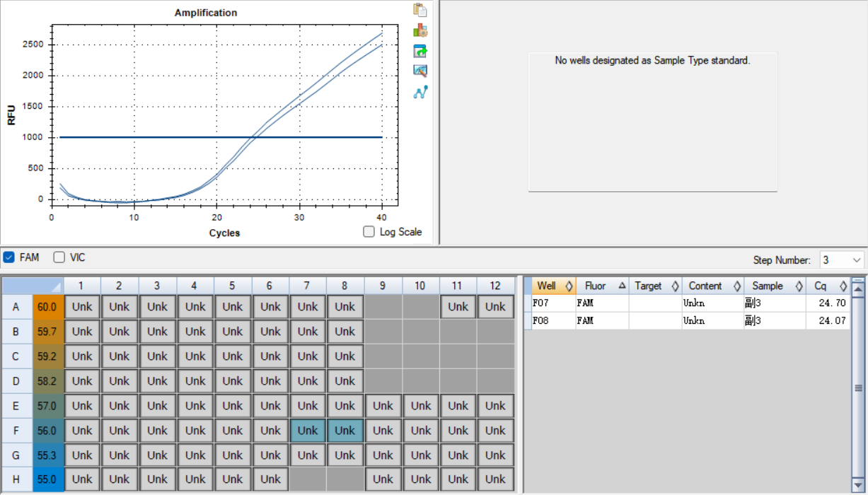Image resolution: width=868 pixels, height=495 pixels.
Task: Select well B2 in the plate
Action: click(120, 332)
